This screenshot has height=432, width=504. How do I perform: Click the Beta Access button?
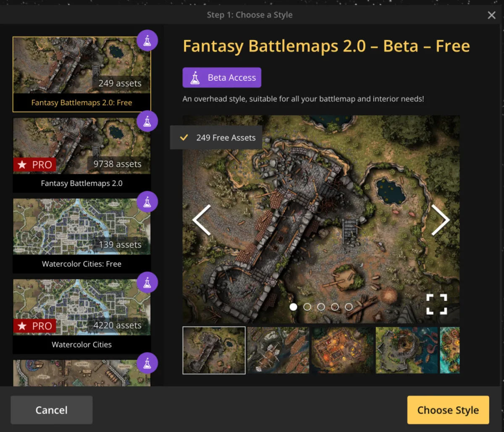point(222,78)
